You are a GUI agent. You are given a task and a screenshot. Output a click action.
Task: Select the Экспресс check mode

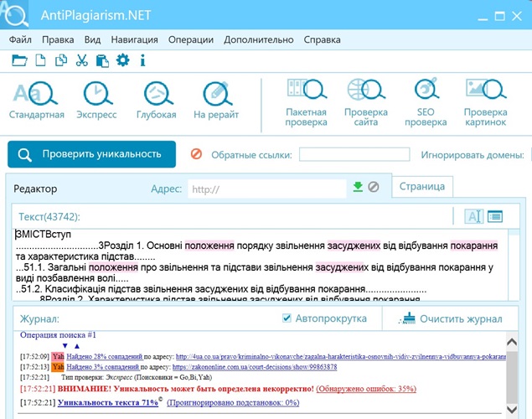point(96,101)
